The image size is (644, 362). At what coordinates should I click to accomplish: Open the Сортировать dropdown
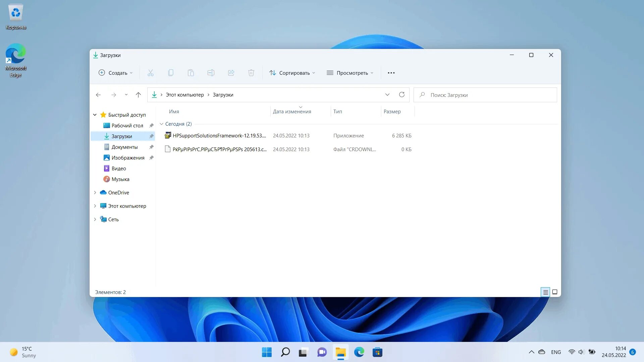coord(292,73)
